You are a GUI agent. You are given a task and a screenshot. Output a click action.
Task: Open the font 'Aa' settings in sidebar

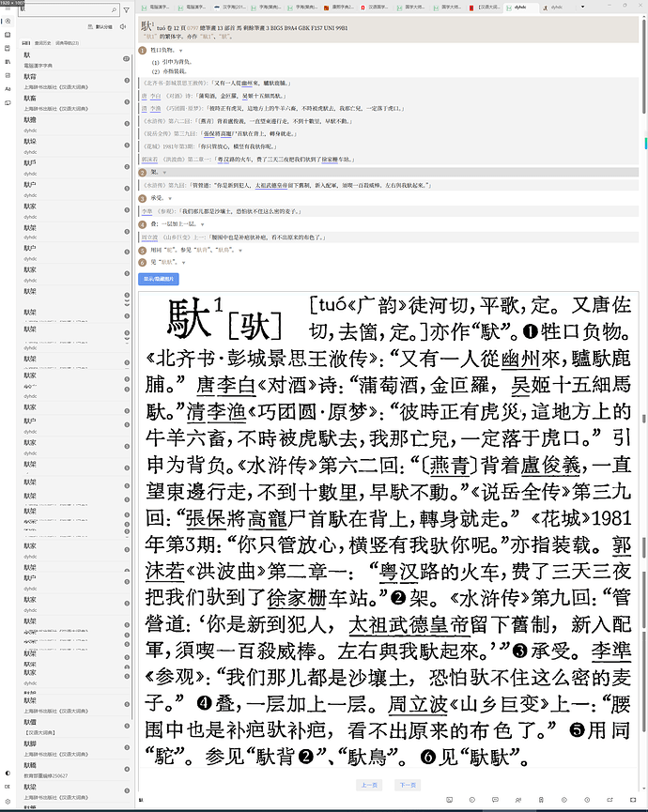[8, 88]
